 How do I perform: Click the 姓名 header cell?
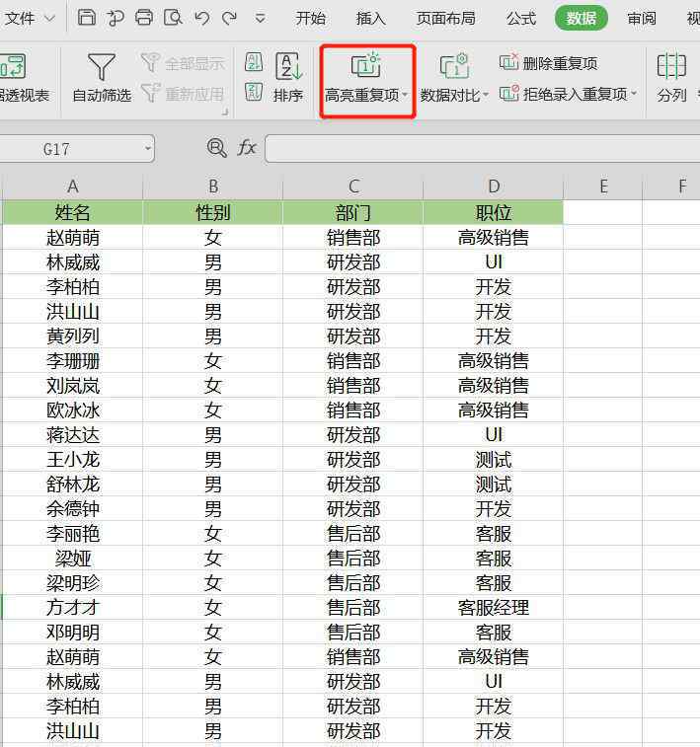(72, 212)
